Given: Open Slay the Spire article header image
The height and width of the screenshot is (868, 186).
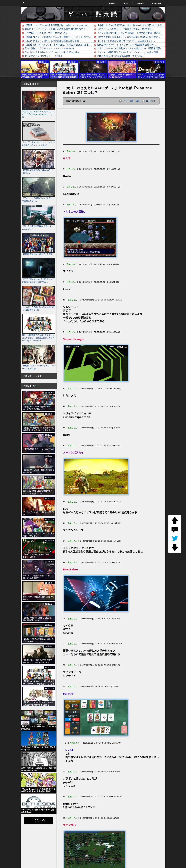Looking at the screenshot, I should click(x=111, y=127).
